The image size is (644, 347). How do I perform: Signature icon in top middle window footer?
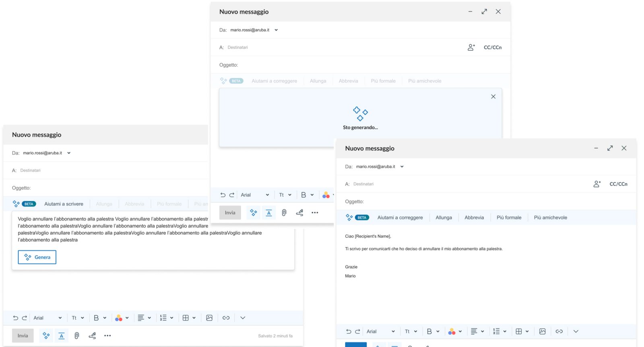pos(299,213)
